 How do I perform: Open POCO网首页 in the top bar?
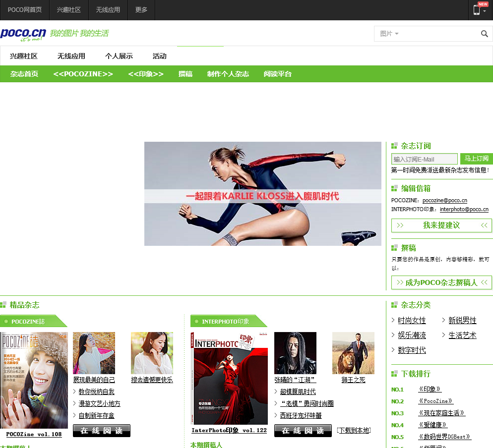click(24, 10)
